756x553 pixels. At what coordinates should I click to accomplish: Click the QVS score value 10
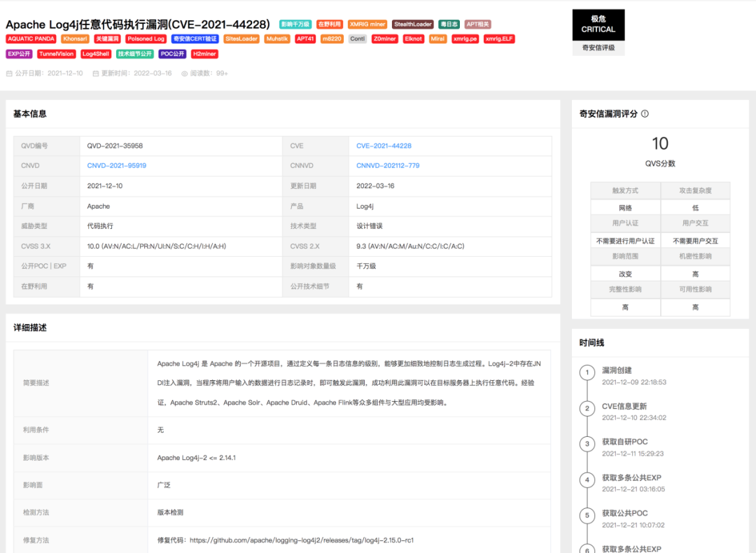point(660,143)
